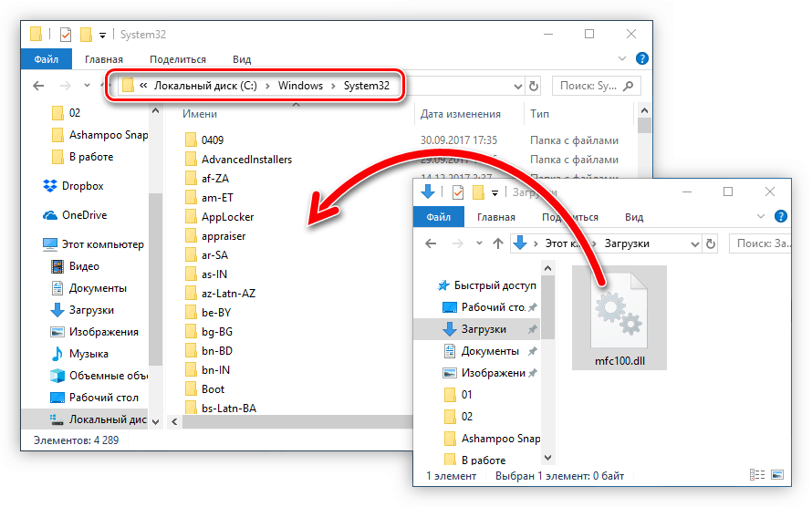Viewport: 812px width, 507px height.
Task: Open the Главная tab in the System32 window
Action: coord(104,59)
